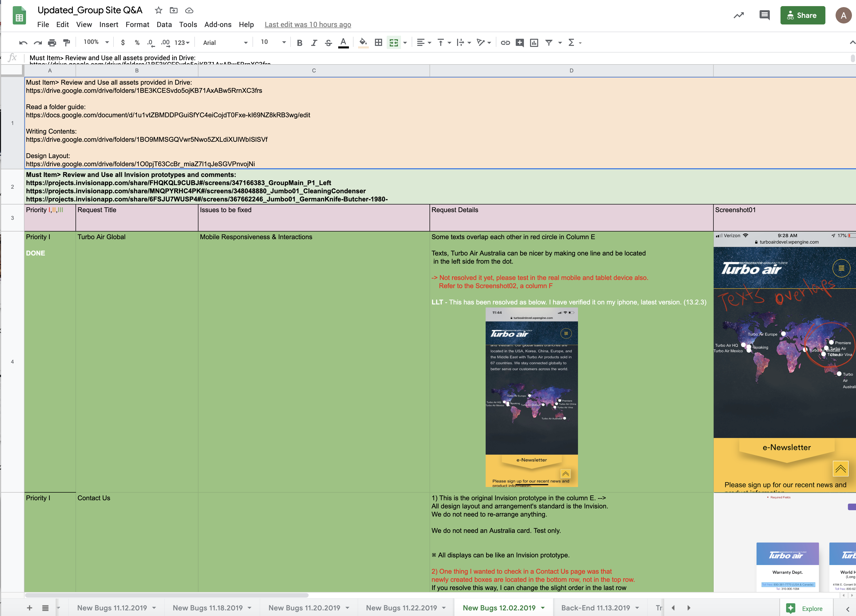Image resolution: width=856 pixels, height=616 pixels.
Task: Open the comment history icon
Action: click(x=764, y=15)
